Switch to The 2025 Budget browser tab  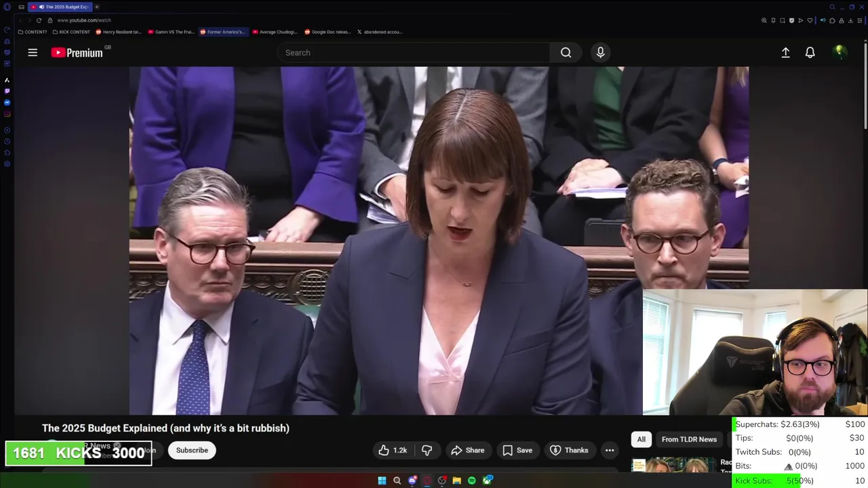tap(60, 7)
